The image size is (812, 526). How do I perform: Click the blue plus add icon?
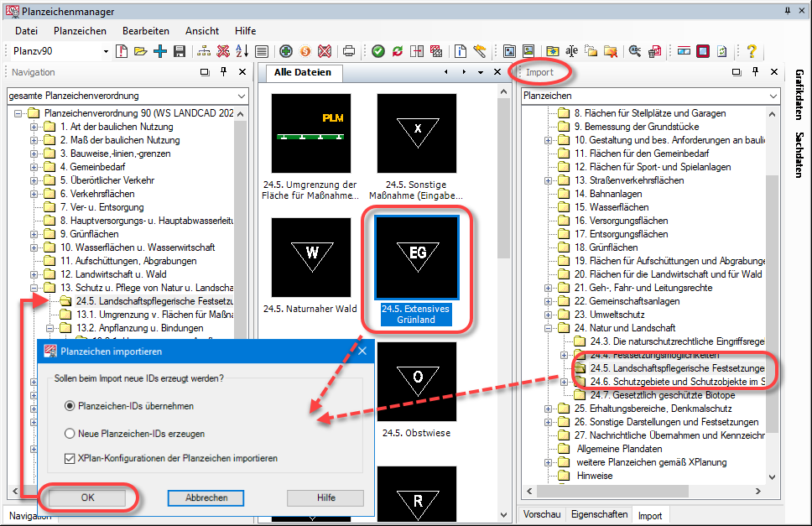(x=159, y=51)
